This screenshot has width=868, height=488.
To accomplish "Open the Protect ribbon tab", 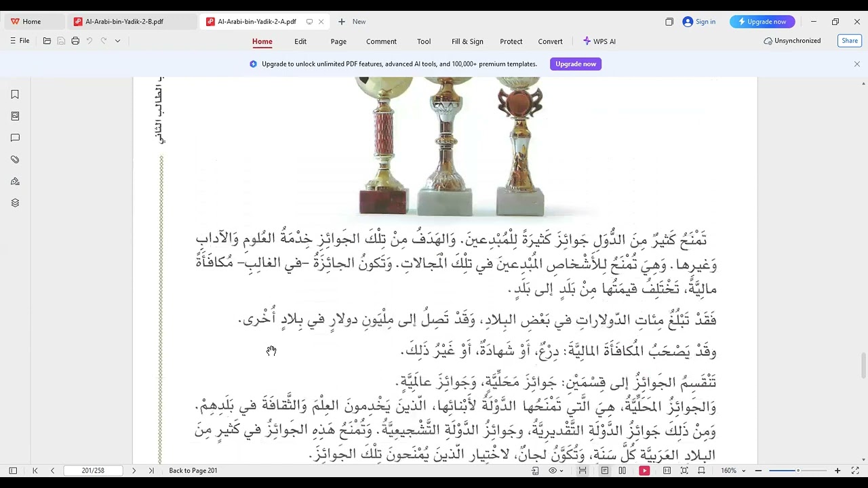I will (511, 41).
